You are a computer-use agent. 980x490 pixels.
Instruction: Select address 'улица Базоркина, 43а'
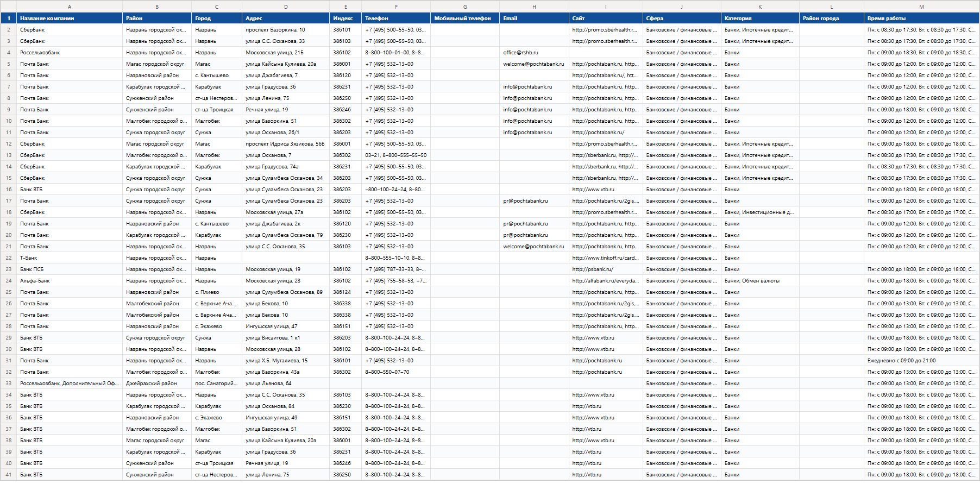point(286,372)
